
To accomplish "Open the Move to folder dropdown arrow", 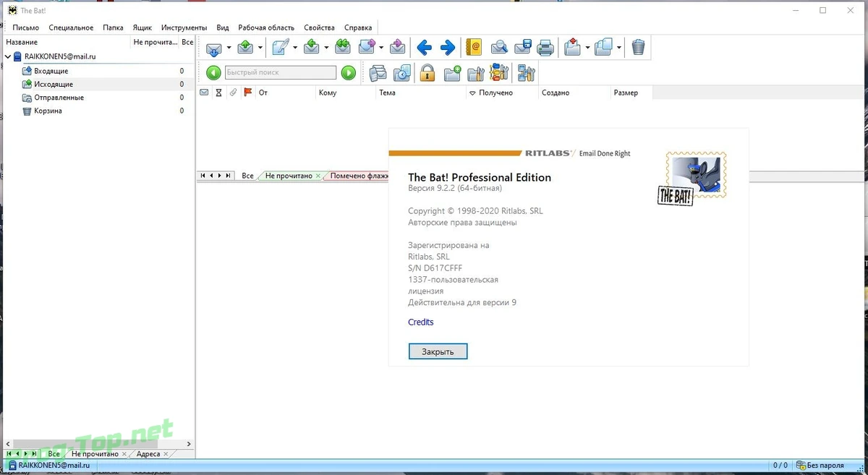I will (x=587, y=48).
